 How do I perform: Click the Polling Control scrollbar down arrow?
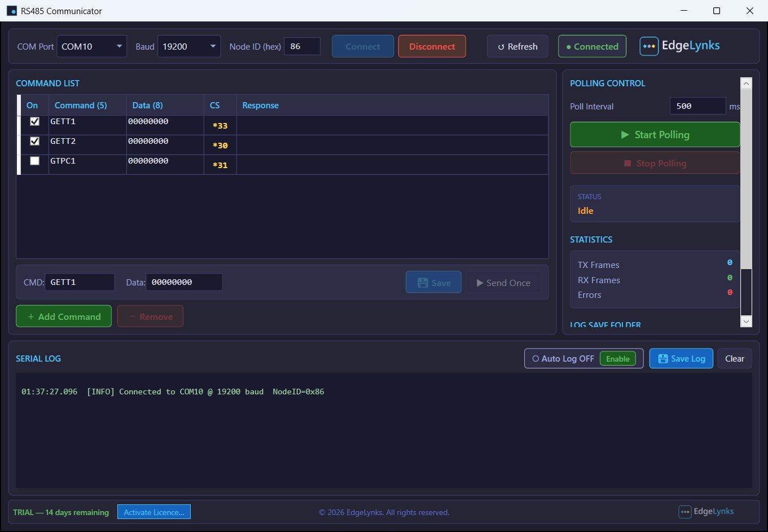click(746, 321)
